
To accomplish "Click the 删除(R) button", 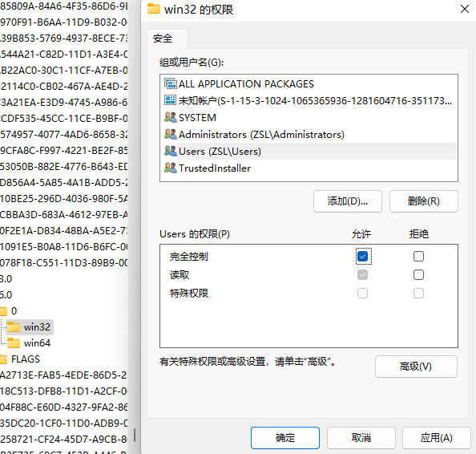I will (423, 201).
